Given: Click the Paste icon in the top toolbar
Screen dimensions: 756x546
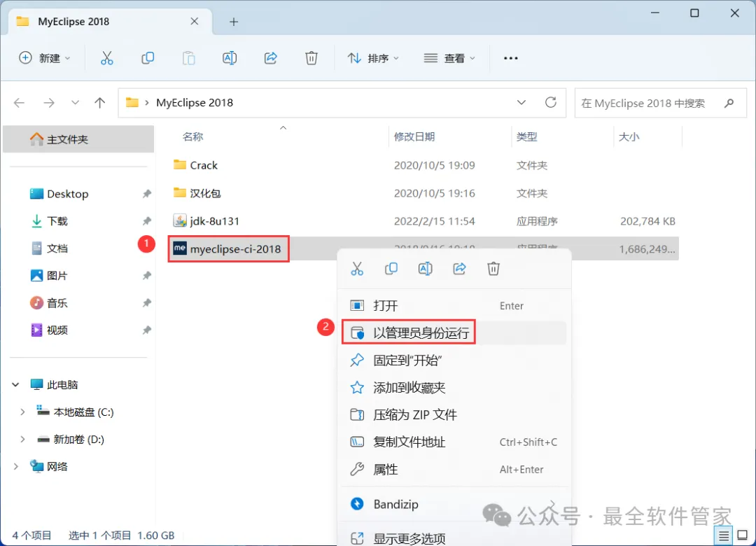Looking at the screenshot, I should [188, 58].
